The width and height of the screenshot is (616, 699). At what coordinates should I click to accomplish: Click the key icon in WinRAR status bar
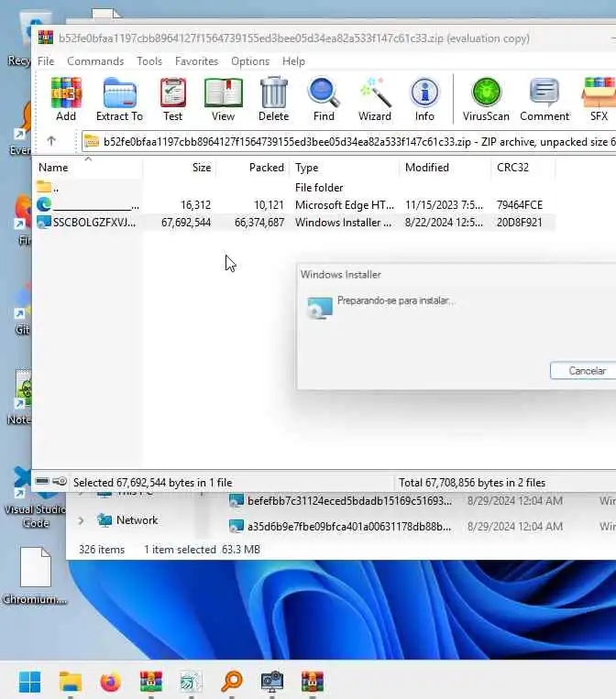click(x=60, y=481)
